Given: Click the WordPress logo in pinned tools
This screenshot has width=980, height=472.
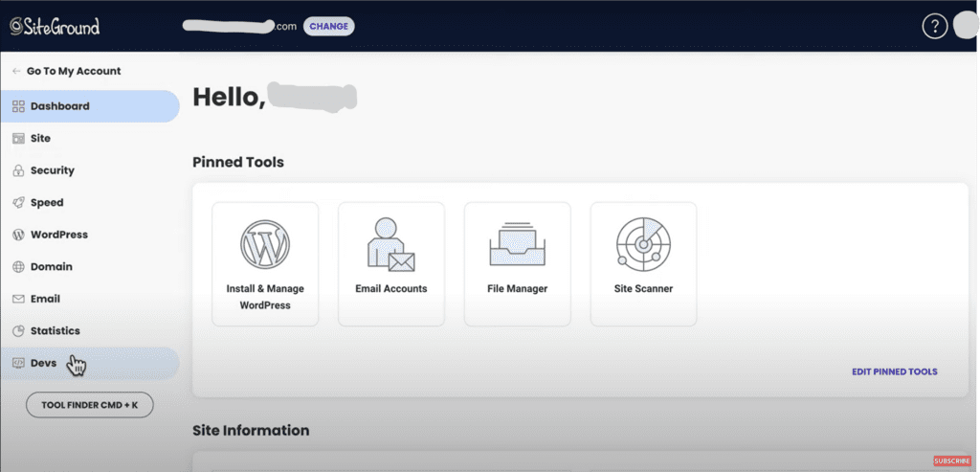Looking at the screenshot, I should (x=265, y=244).
